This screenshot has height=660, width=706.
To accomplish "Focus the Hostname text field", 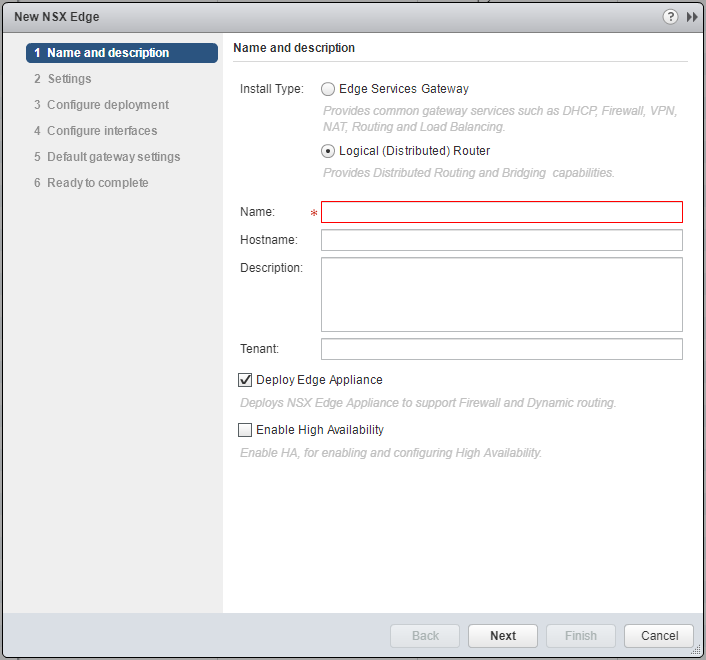I will click(x=501, y=240).
